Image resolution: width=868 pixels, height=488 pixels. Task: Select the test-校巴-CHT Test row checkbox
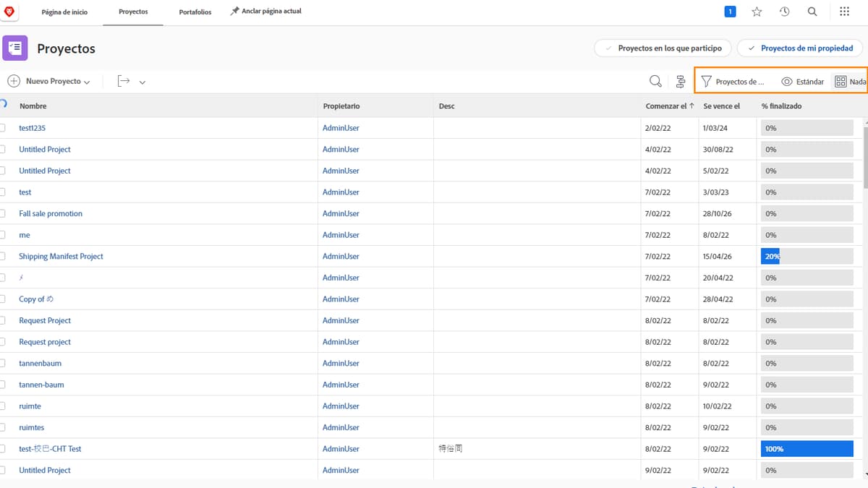pos(4,448)
